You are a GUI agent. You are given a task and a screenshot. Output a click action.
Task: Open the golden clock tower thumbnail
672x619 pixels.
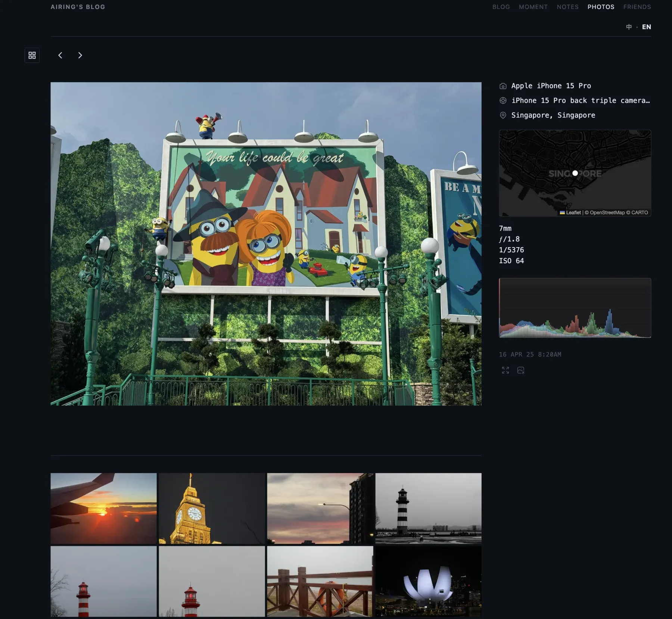tap(212, 508)
